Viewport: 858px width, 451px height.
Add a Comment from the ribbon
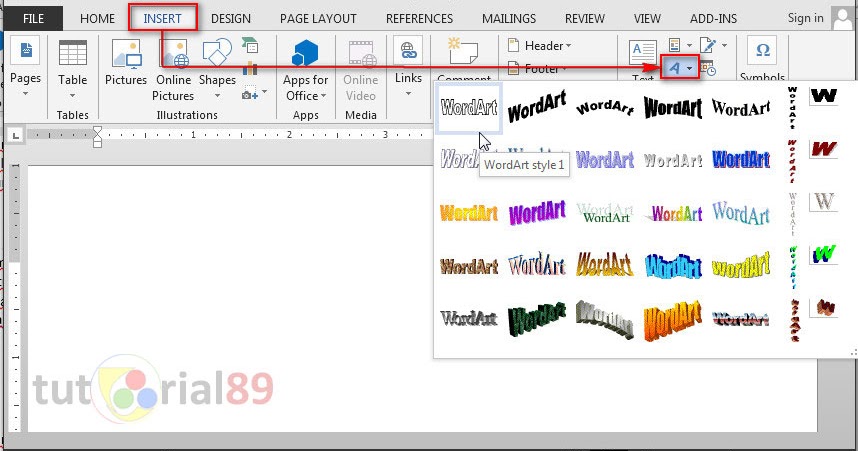[x=463, y=59]
